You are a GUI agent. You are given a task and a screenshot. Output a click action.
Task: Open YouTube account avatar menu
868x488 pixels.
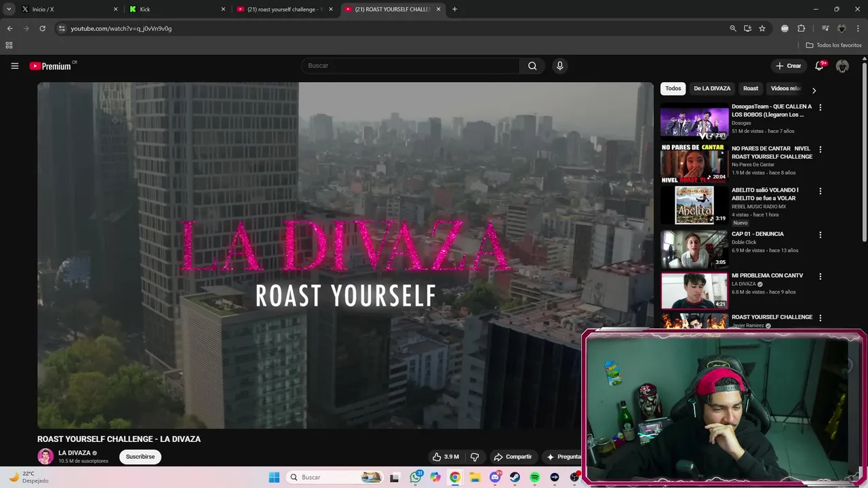(842, 66)
